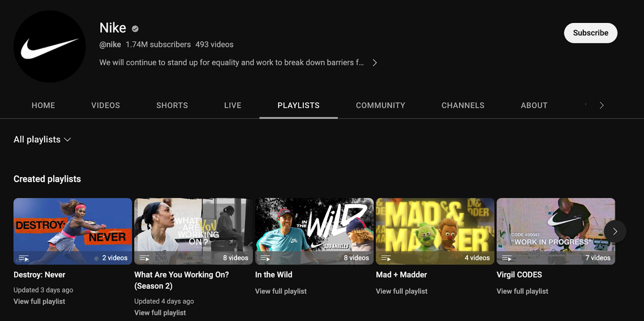Screen dimensions: 644x321
Task: Click playlist icon on In the Wild thumbnail
Action: (x=265, y=258)
